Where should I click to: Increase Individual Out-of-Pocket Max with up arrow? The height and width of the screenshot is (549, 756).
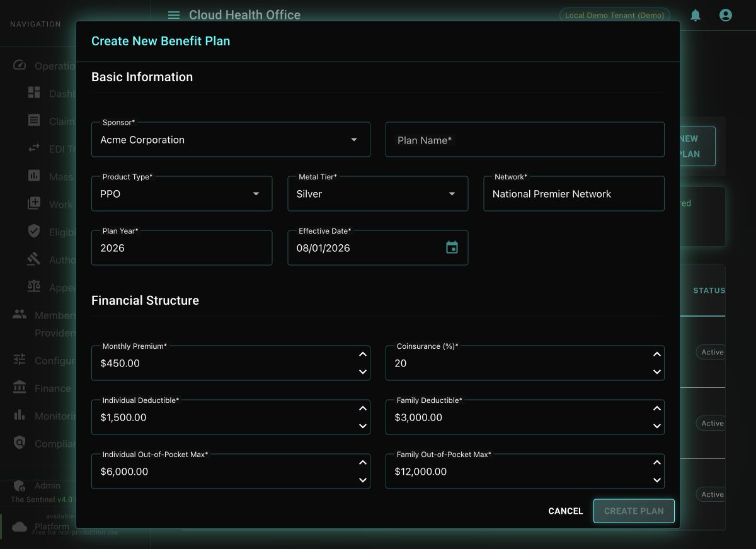(x=363, y=463)
